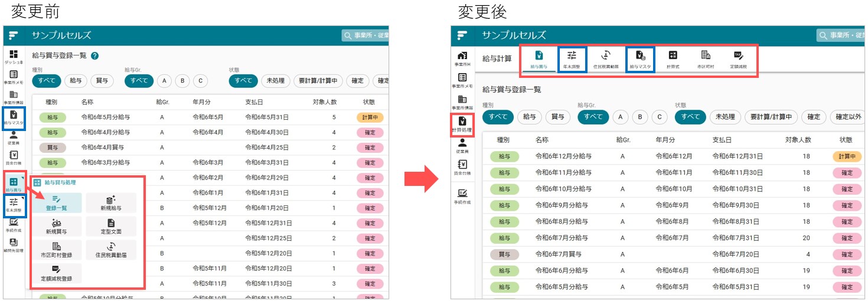Select 要計算/計算中 status filter in 変更後
Viewport: 868px width, 301px height.
tap(771, 117)
